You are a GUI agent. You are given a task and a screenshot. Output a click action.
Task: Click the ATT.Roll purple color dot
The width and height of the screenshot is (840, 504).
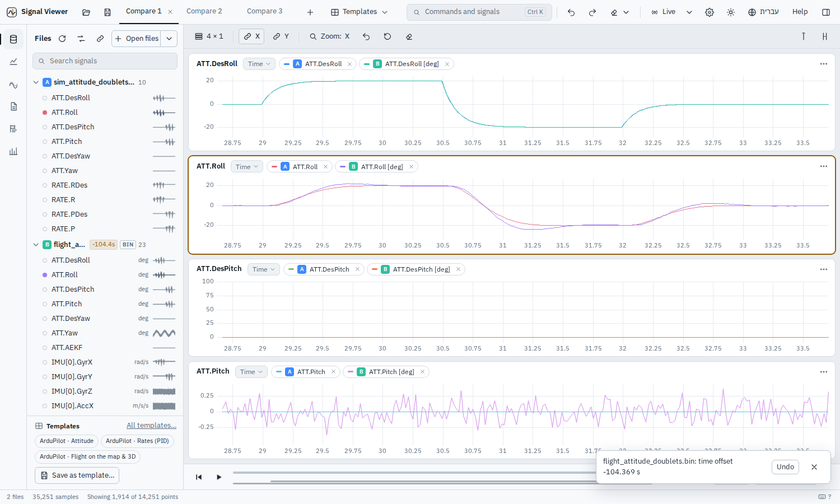45,275
